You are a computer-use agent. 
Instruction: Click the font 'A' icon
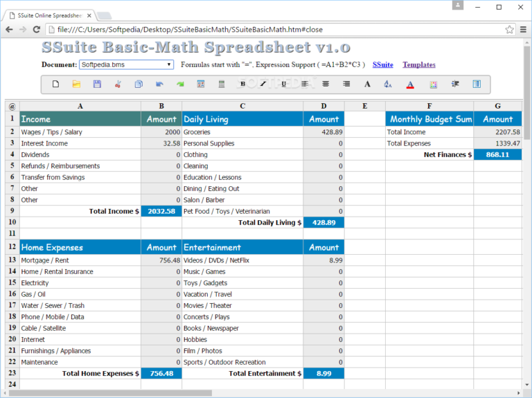click(x=367, y=84)
